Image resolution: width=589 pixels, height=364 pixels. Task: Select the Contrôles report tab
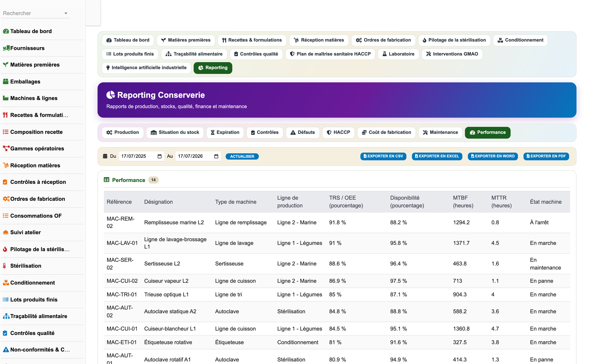(x=265, y=132)
